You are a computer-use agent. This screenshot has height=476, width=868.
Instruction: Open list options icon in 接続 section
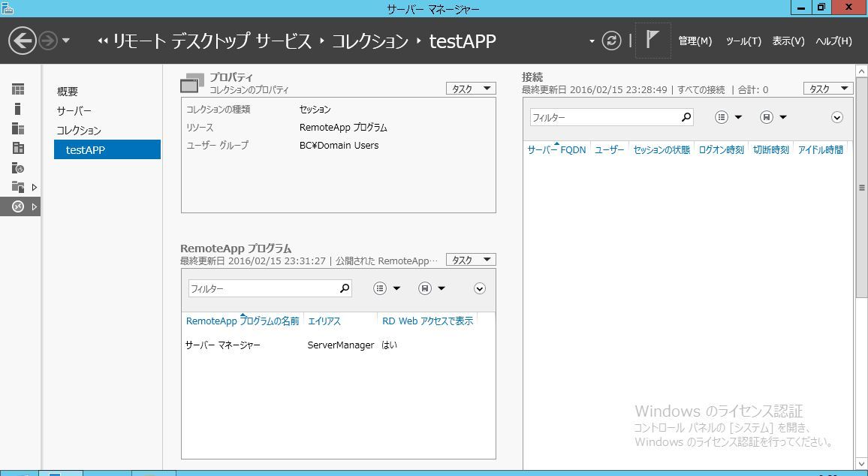[x=722, y=117]
